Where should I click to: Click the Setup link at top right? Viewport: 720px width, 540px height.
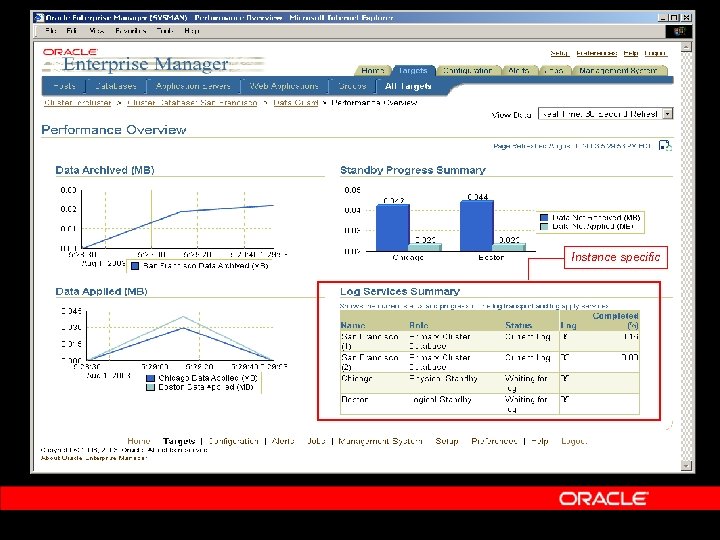[559, 53]
